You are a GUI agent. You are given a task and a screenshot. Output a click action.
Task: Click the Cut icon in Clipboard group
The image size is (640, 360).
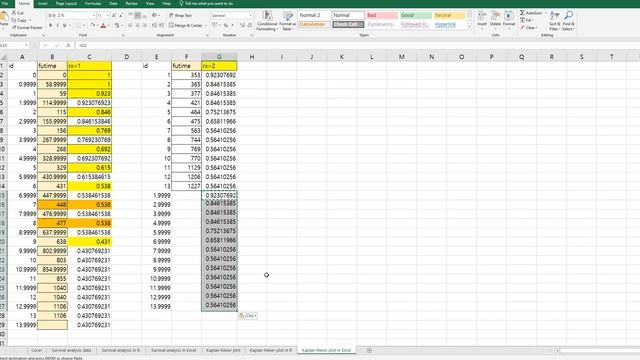(14, 13)
